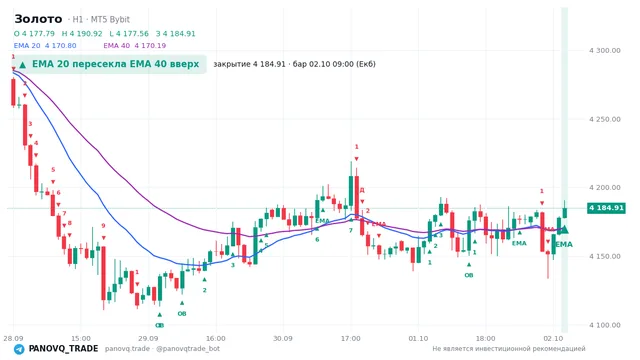The height and width of the screenshot is (360, 640).
Task: Click the green current price tag 4 184.91
Action: click(x=606, y=208)
